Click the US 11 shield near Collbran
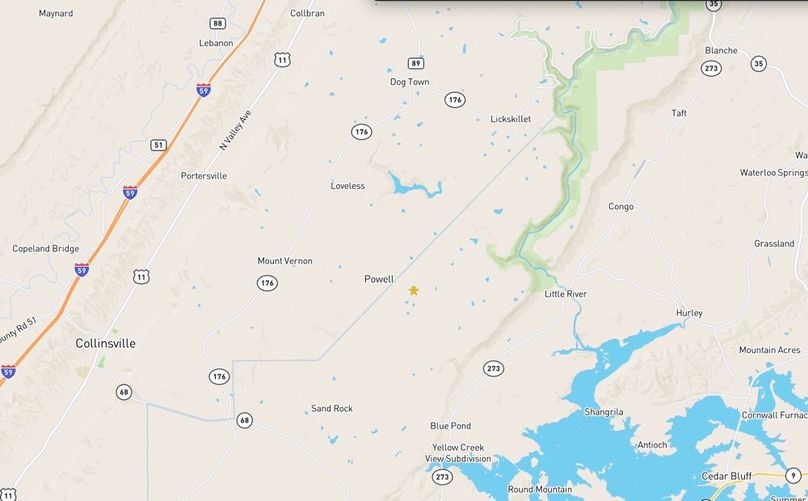808x501 pixels. [x=282, y=60]
